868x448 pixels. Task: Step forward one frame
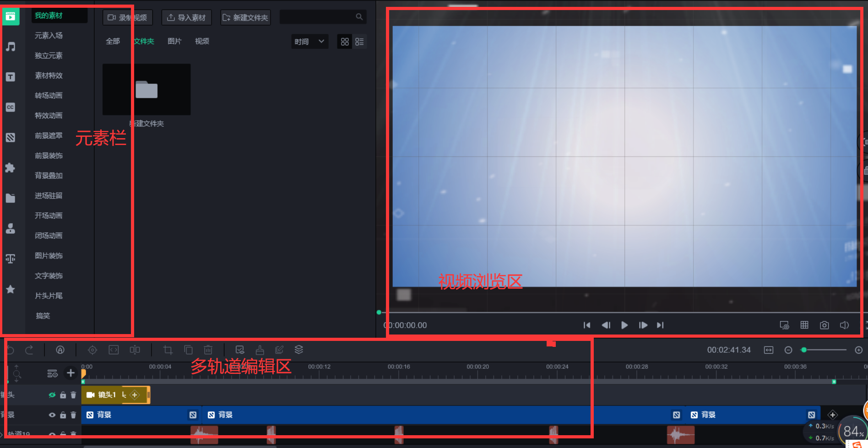[643, 325]
